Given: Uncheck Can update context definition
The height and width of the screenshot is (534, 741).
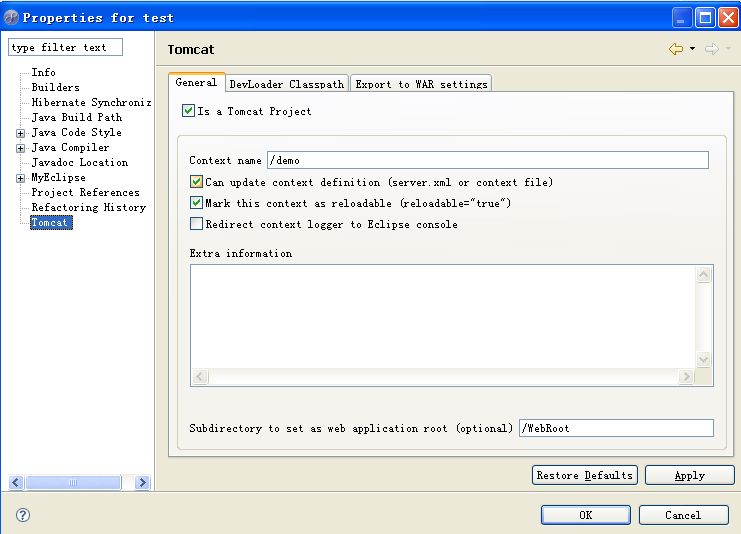Looking at the screenshot, I should pos(196,182).
